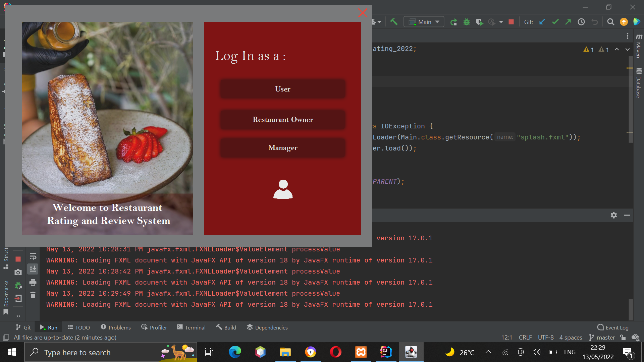Open the Problems tool window tab

[115, 327]
